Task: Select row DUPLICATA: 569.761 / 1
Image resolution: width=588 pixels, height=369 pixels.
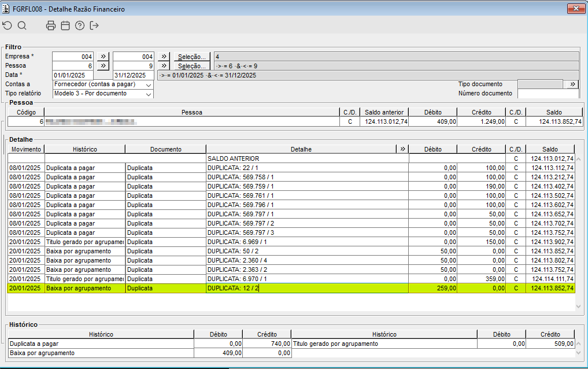Action: pos(291,195)
